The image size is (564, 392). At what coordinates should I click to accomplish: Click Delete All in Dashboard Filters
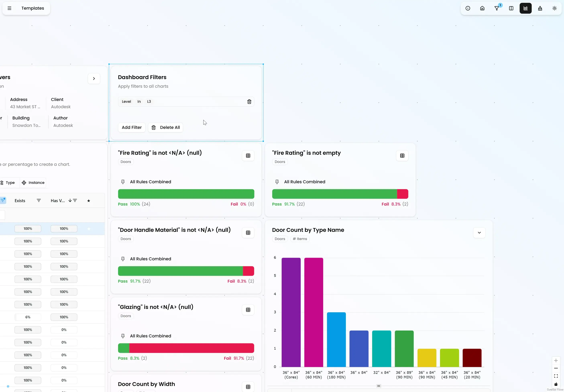click(165, 127)
